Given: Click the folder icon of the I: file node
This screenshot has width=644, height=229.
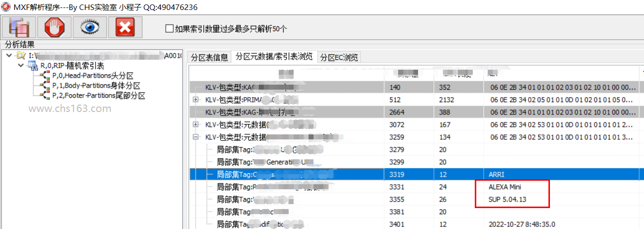Looking at the screenshot, I should coord(21,55).
